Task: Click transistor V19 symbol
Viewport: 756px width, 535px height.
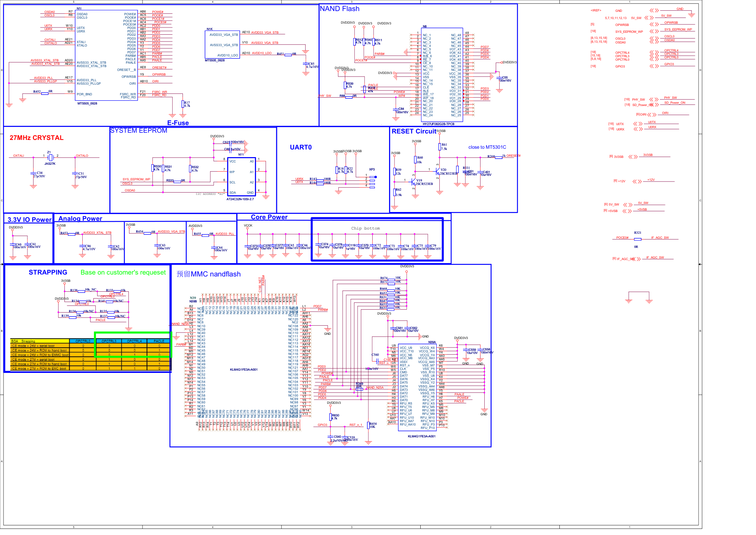Action: [413, 182]
